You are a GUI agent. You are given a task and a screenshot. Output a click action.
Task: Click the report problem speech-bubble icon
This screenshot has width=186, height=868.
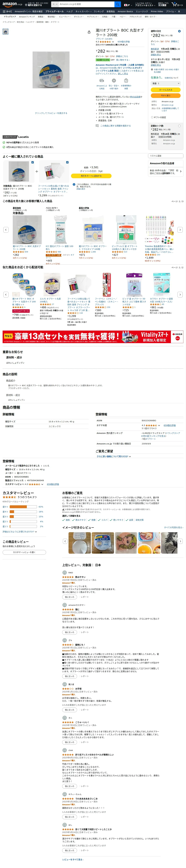tap(97, 126)
